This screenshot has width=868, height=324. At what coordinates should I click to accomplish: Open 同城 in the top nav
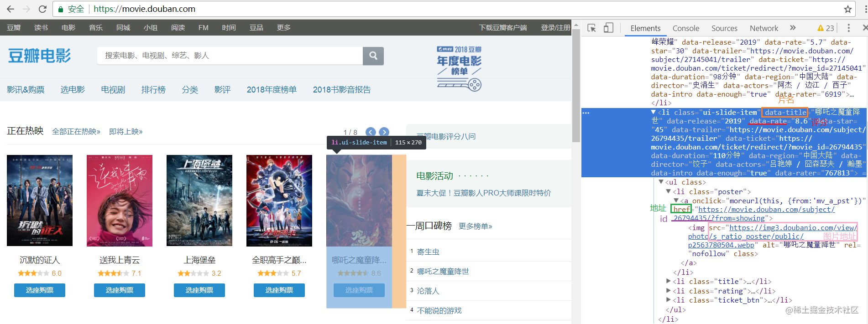[x=123, y=28]
